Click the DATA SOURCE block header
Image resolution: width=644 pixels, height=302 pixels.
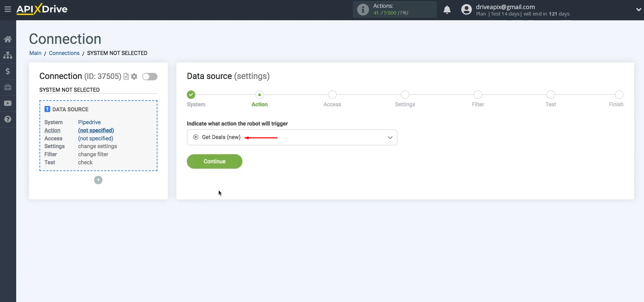point(70,109)
